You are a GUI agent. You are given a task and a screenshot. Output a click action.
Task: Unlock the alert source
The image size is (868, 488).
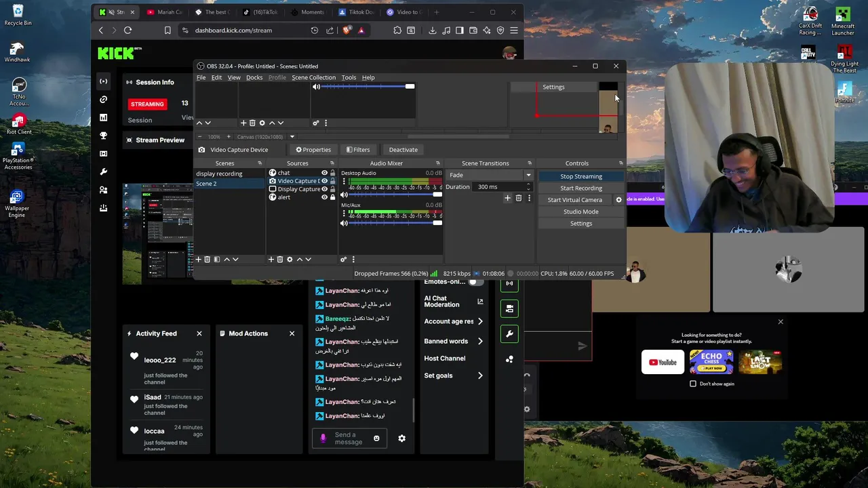point(332,197)
